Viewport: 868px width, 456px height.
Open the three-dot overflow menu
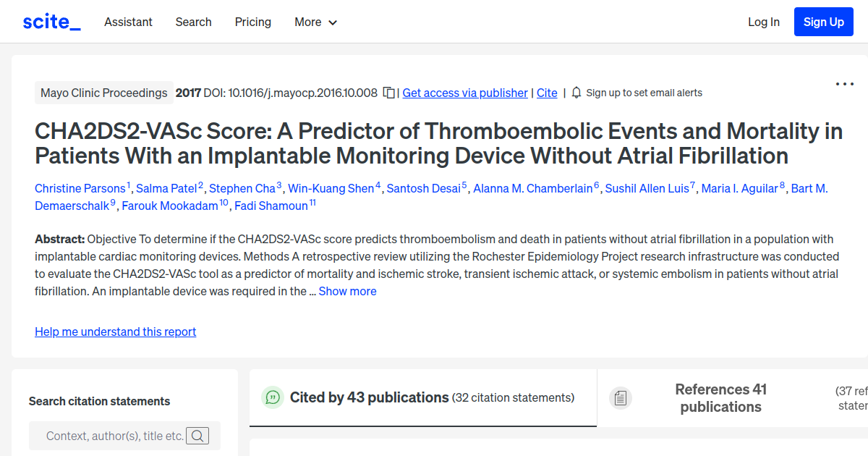(844, 84)
